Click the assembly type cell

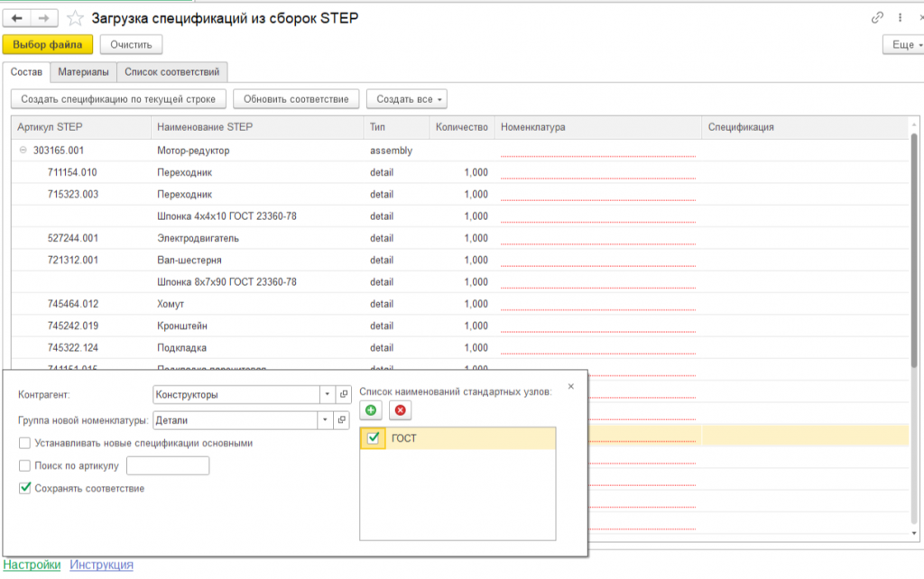397,151
